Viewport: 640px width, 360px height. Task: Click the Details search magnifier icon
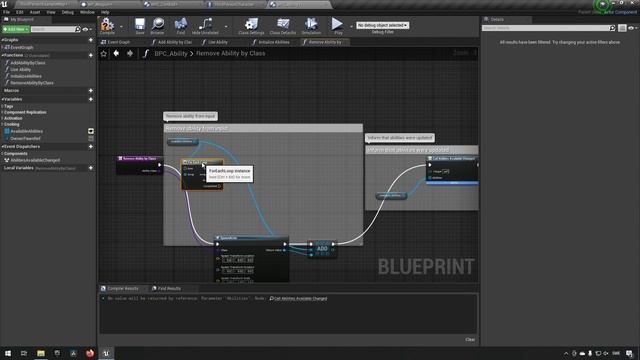(x=612, y=28)
